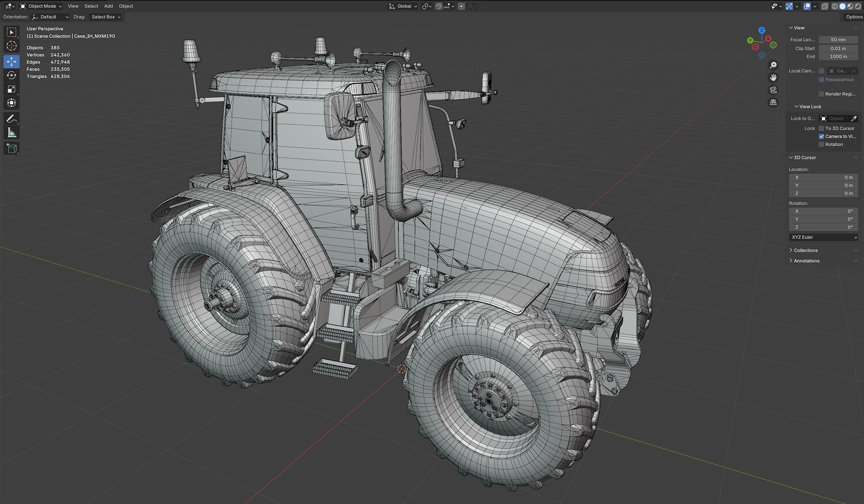
Task: Open the Orientation Default dropdown
Action: click(x=51, y=17)
